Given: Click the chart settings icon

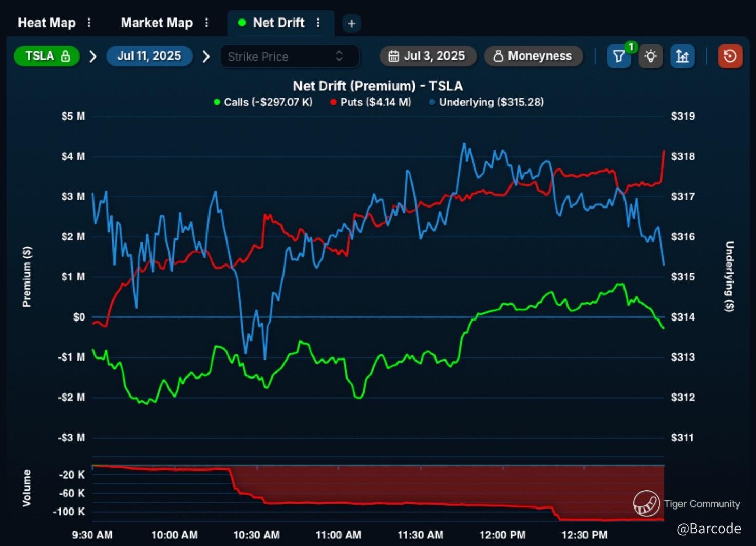Looking at the screenshot, I should point(682,57).
